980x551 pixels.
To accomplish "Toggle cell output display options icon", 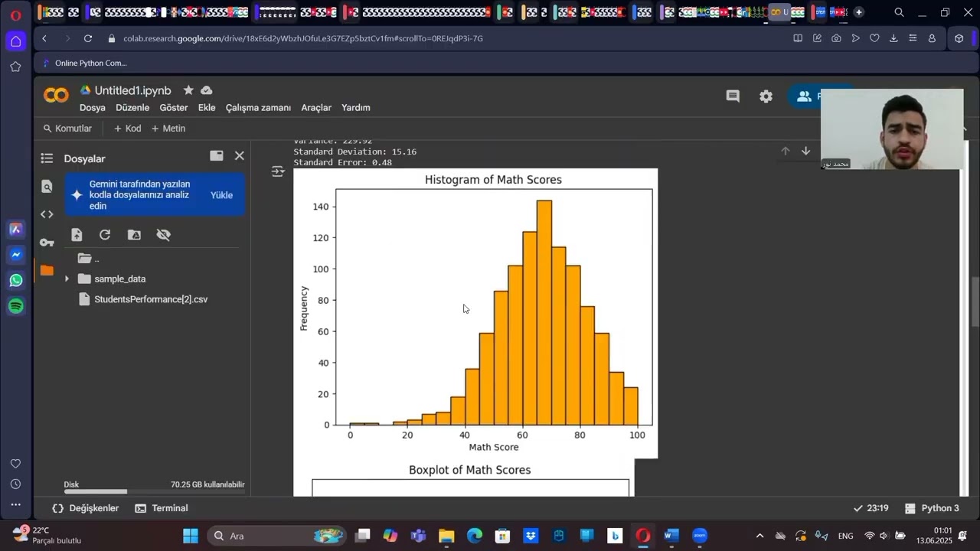I will [x=278, y=171].
